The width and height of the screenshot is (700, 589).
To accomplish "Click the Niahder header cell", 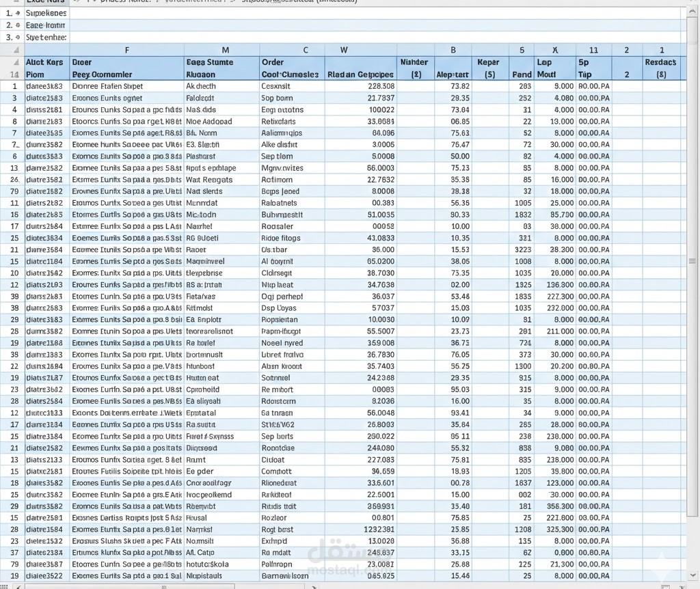I will [415, 62].
